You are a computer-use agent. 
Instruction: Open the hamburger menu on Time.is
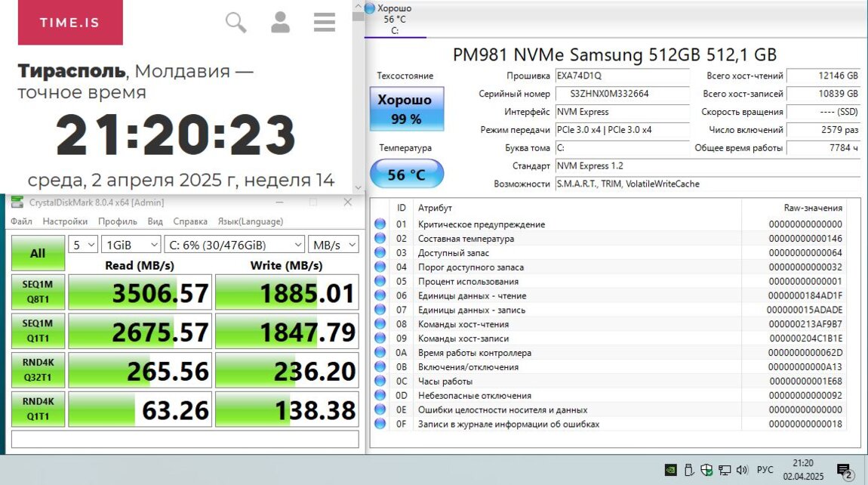(325, 23)
